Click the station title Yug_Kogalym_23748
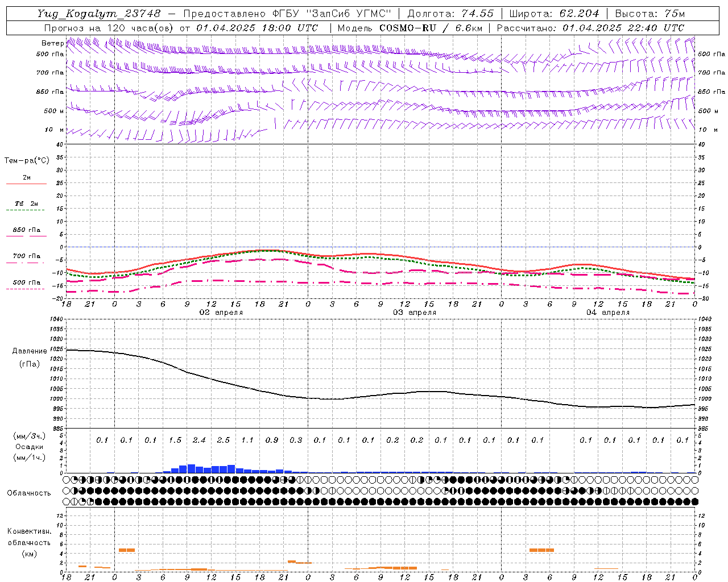Viewport: 728px width, 582px height. click(x=98, y=13)
